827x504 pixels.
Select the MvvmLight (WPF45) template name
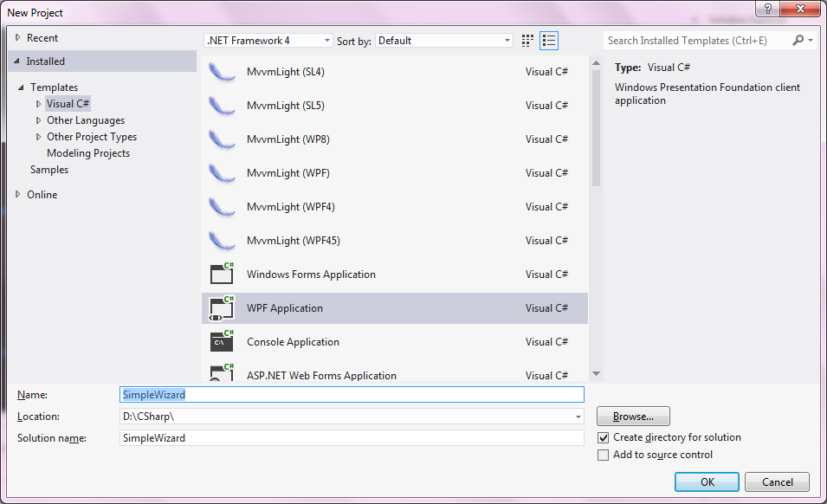coord(294,241)
